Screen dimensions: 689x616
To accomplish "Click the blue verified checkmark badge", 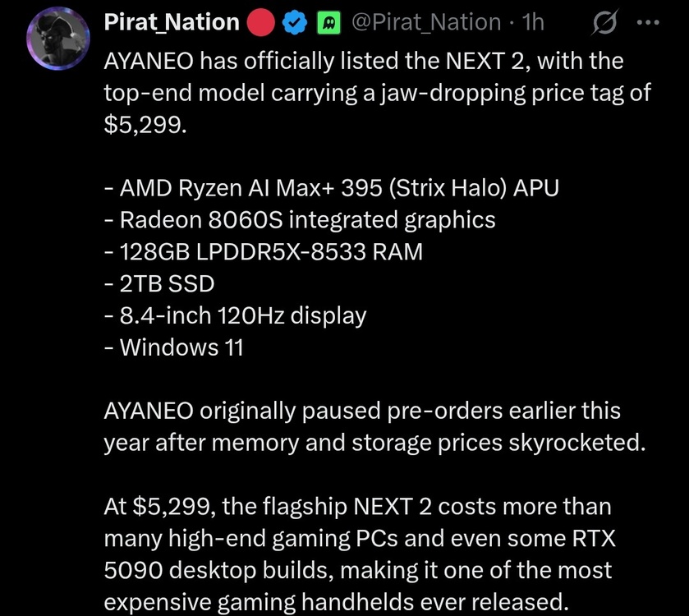I will pos(295,23).
